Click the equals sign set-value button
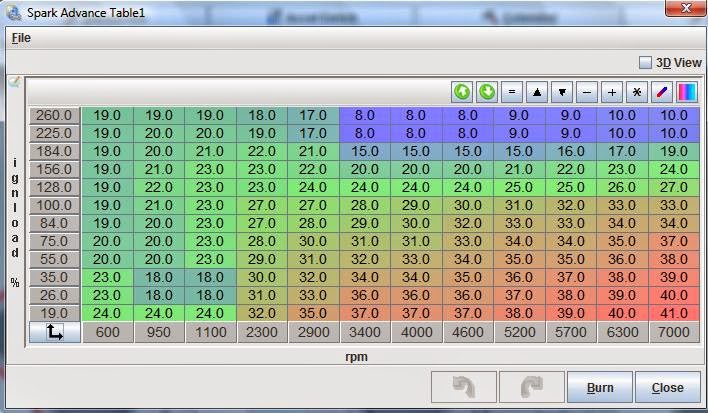 [512, 92]
